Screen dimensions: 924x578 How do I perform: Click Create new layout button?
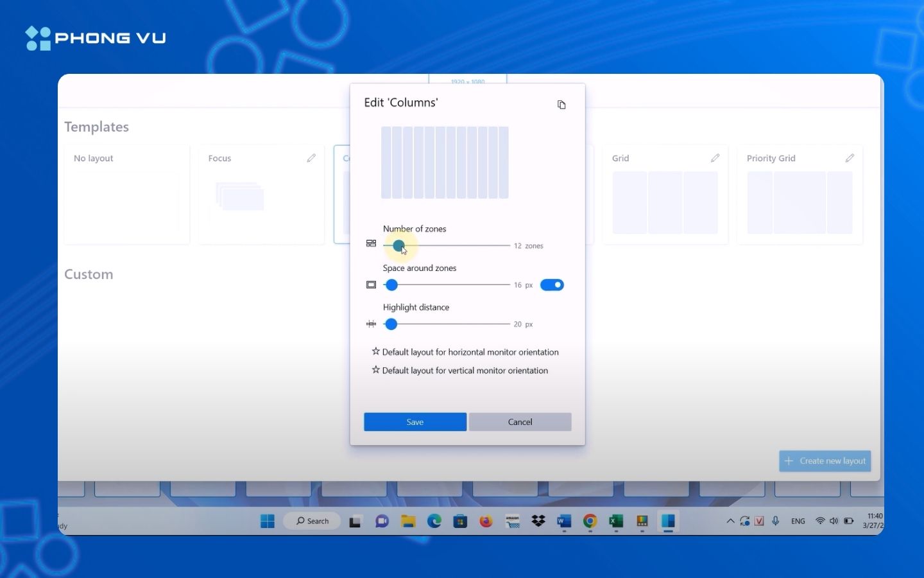click(x=825, y=461)
